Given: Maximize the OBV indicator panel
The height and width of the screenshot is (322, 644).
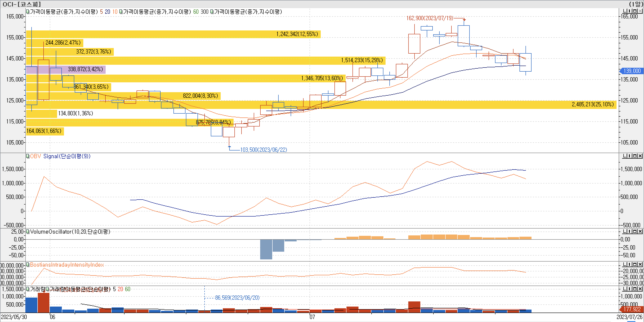Looking at the screenshot, I should pyautogui.click(x=635, y=156).
